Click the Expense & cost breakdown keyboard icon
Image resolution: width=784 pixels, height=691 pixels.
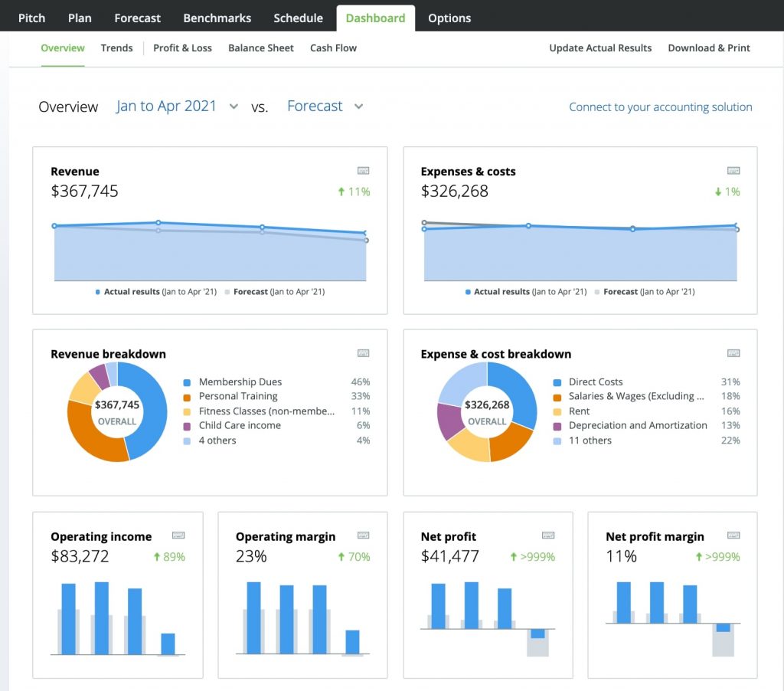733,353
